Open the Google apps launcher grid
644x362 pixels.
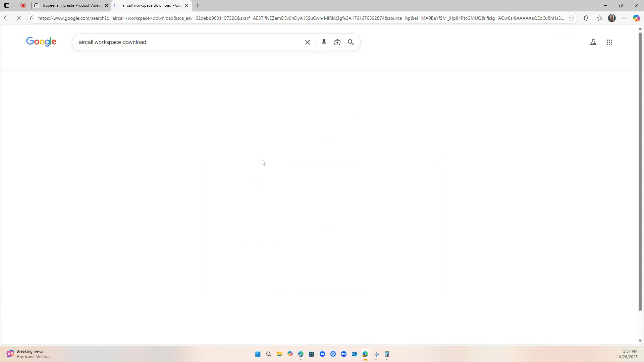tap(609, 42)
